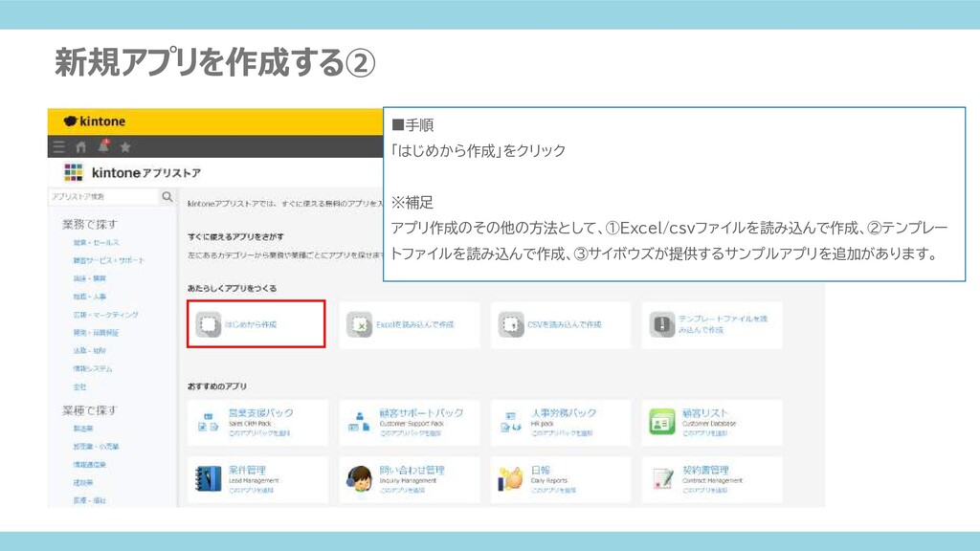980x551 pixels.
Task: Click the はじめから作成 link
Action: click(x=251, y=325)
